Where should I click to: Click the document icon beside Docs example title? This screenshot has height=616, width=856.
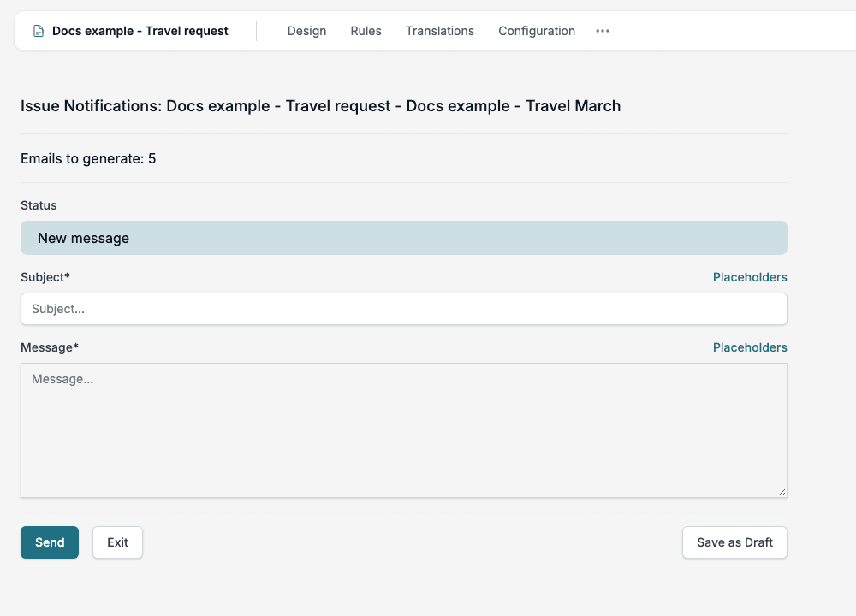[39, 31]
